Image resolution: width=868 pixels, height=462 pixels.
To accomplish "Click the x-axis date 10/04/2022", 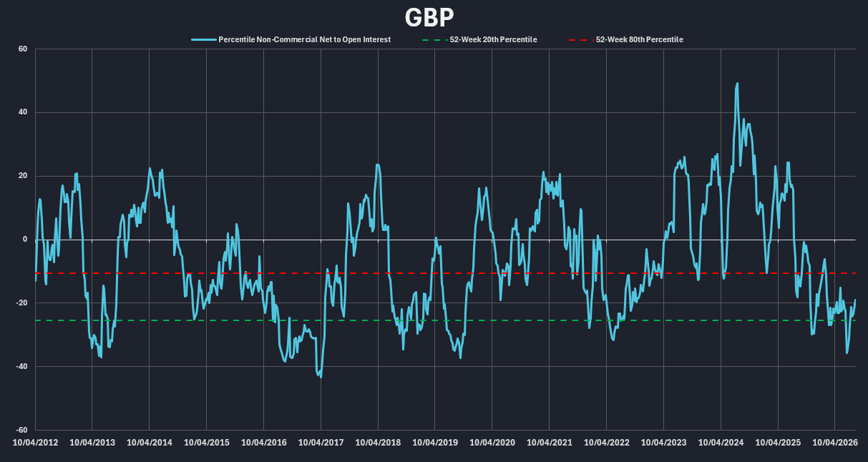I will pos(607,443).
